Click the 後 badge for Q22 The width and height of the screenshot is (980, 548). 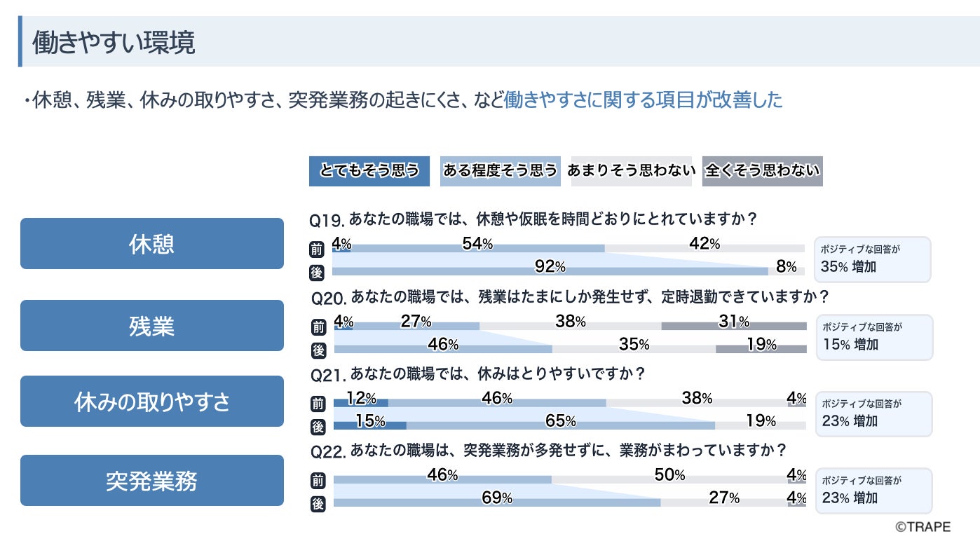tap(318, 502)
